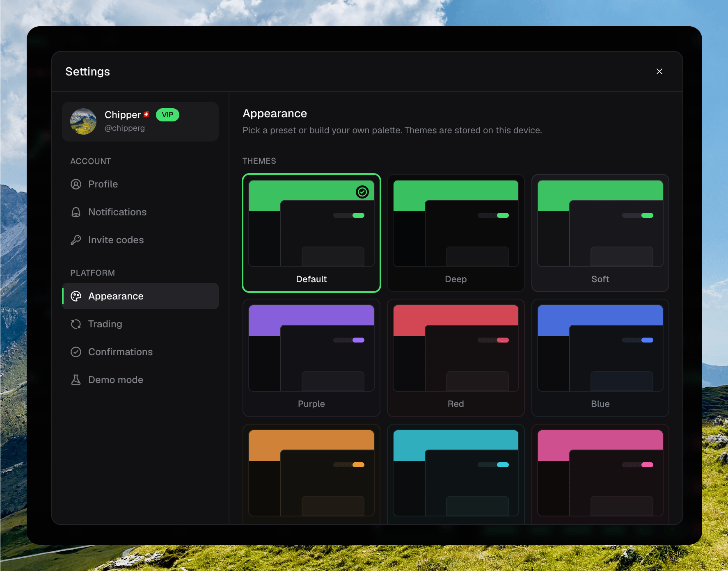Select the pink theme card
Image resolution: width=728 pixels, height=571 pixels.
tap(600, 474)
